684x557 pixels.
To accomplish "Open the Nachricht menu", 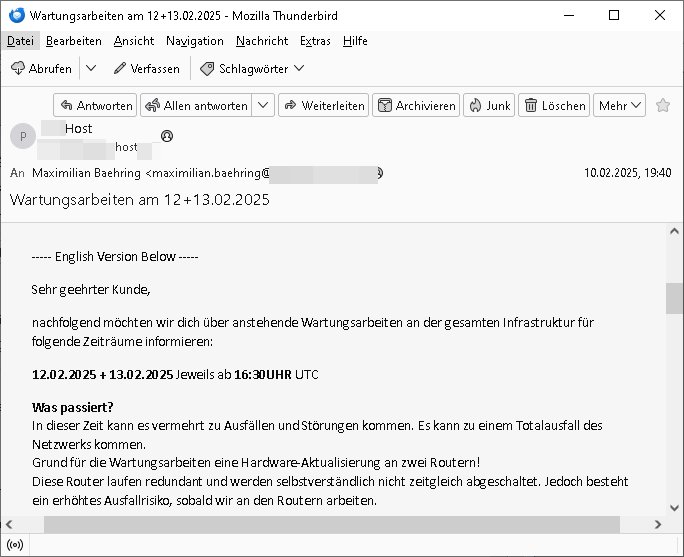I will pos(261,41).
